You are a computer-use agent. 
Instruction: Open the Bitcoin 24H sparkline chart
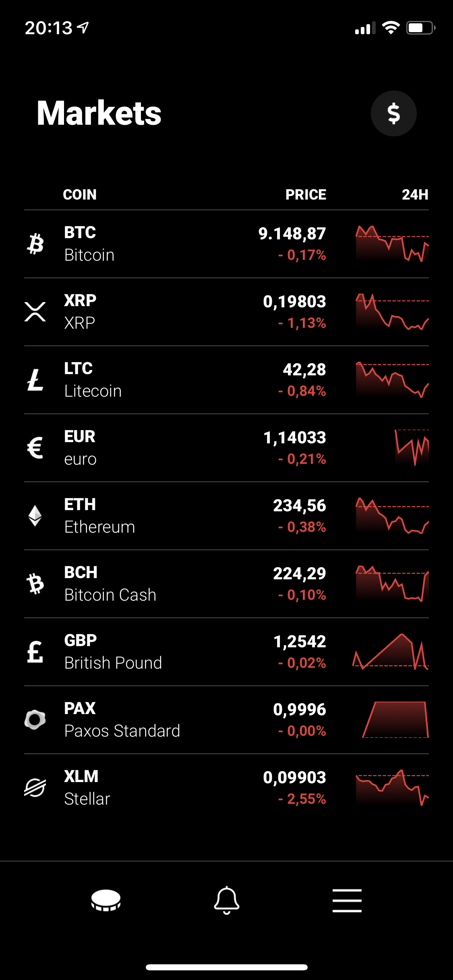(392, 244)
